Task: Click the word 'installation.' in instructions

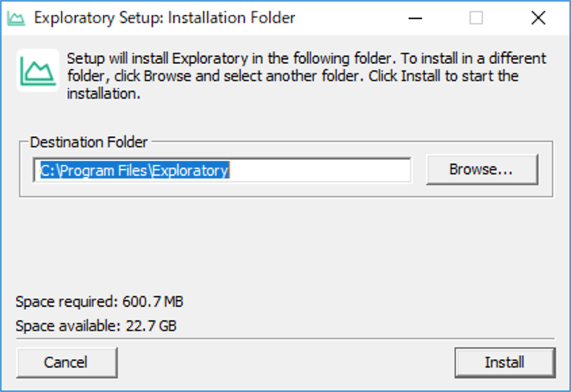Action: [x=104, y=94]
